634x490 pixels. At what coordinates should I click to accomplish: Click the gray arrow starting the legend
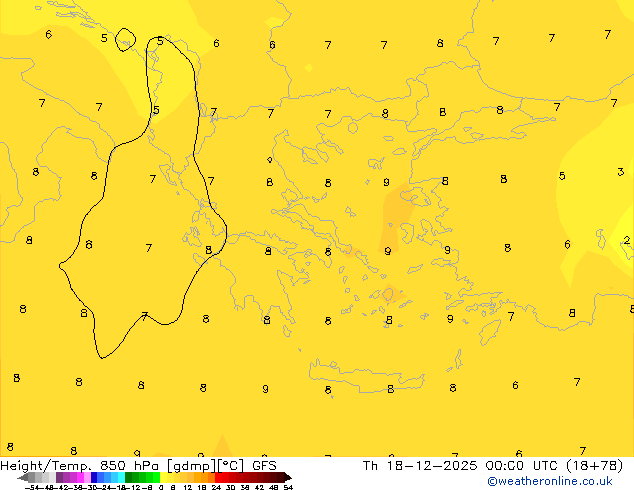click(x=23, y=477)
